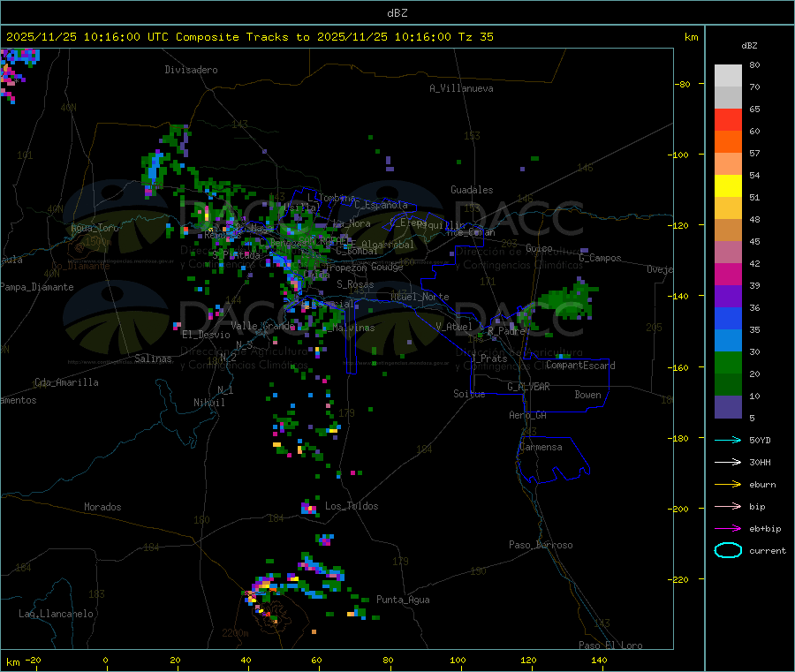Click the white 30HM track arrow in legend

pyautogui.click(x=728, y=462)
